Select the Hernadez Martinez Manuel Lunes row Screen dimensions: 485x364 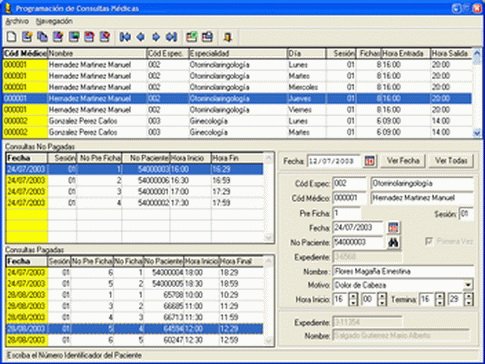[x=237, y=65]
